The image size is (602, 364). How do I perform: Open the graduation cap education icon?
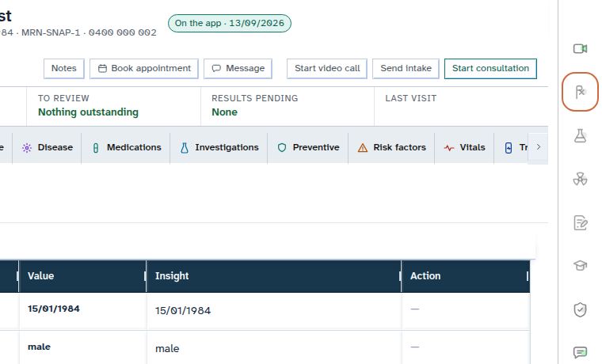tap(580, 265)
